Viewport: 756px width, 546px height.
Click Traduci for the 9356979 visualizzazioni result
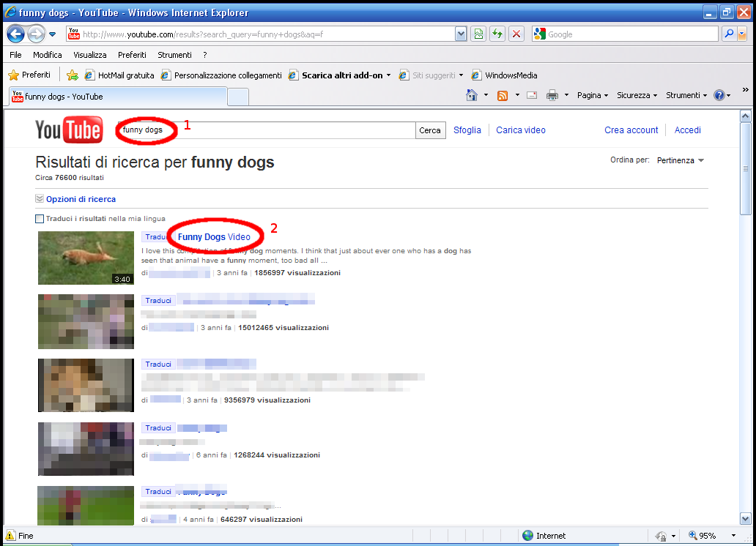[x=158, y=364]
